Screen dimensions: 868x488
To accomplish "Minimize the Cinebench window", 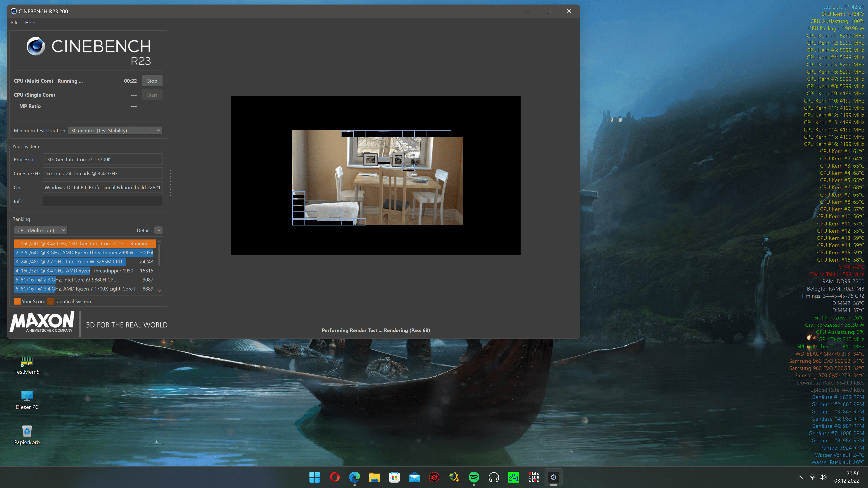I will point(528,11).
